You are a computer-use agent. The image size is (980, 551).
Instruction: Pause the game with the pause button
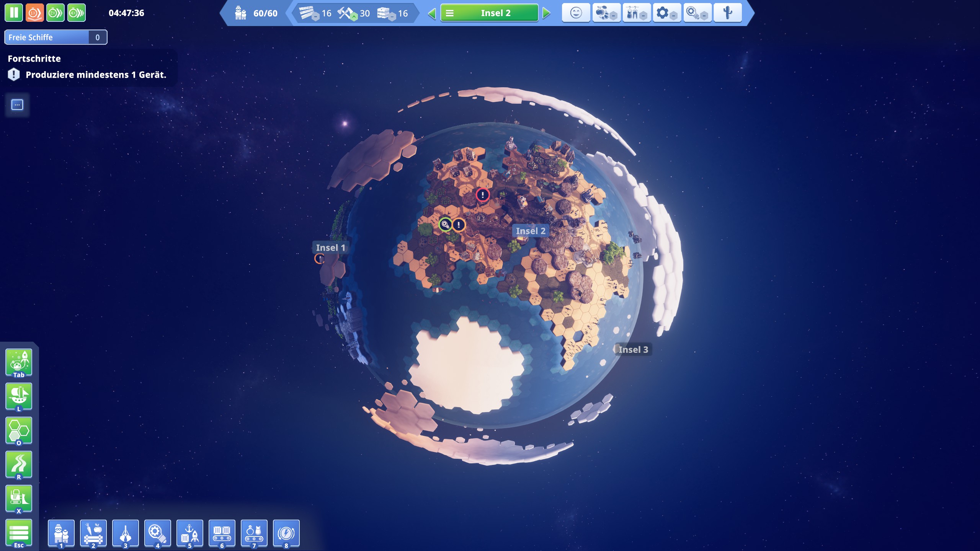14,13
